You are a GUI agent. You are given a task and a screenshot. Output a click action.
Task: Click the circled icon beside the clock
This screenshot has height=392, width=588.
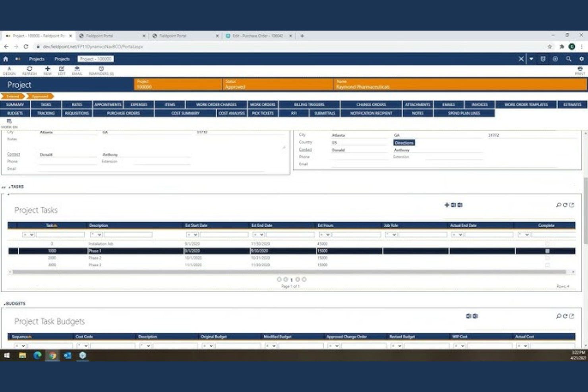[x=555, y=59]
